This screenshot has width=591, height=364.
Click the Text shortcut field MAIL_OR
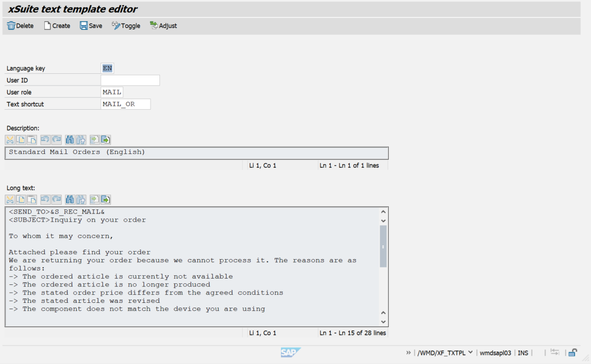click(125, 104)
